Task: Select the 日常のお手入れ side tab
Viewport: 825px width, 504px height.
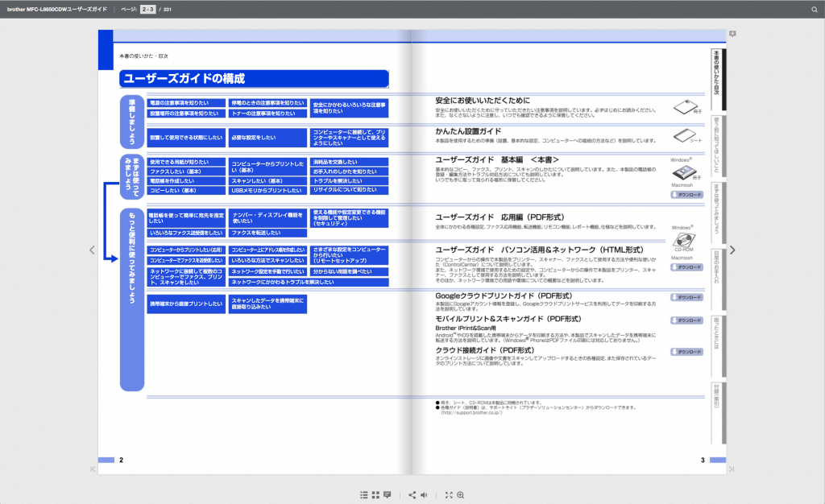Action: (x=718, y=279)
